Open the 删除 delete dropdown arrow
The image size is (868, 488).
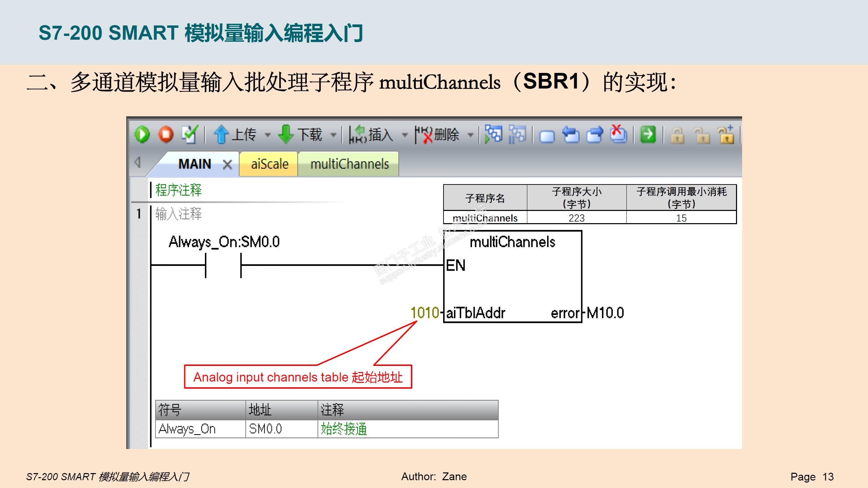[x=471, y=135]
